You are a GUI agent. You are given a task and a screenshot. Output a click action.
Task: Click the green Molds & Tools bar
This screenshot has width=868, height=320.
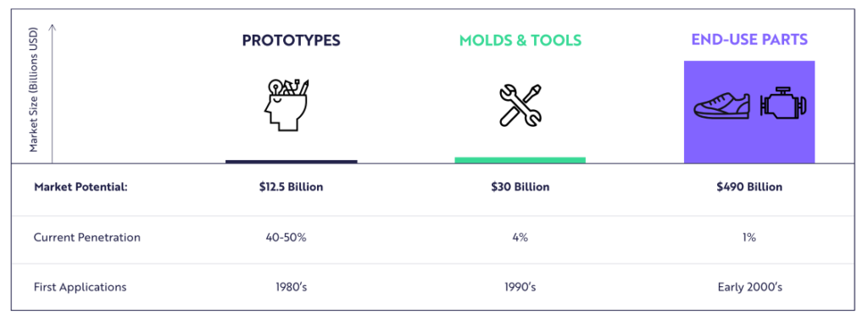(520, 160)
